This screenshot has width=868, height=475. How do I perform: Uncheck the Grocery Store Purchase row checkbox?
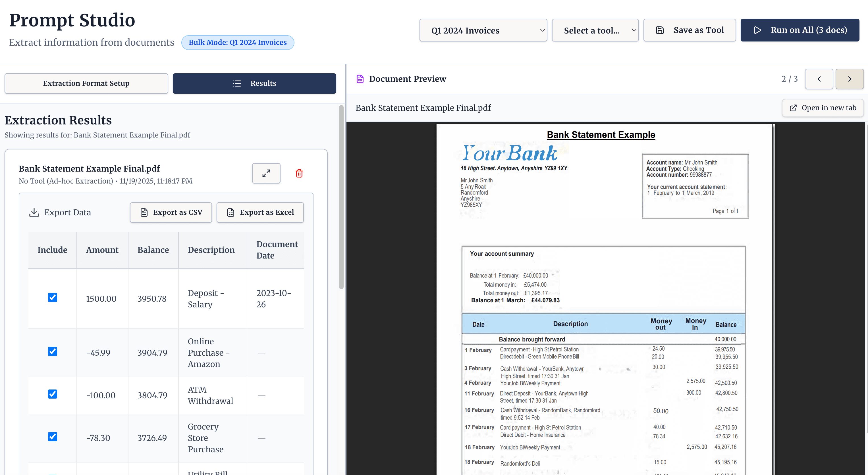coord(53,437)
